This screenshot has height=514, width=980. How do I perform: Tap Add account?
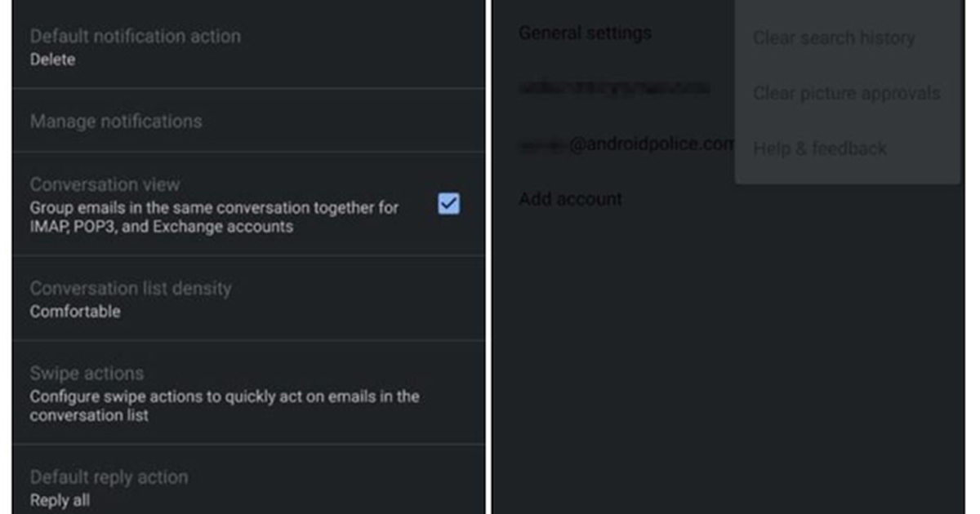(569, 198)
